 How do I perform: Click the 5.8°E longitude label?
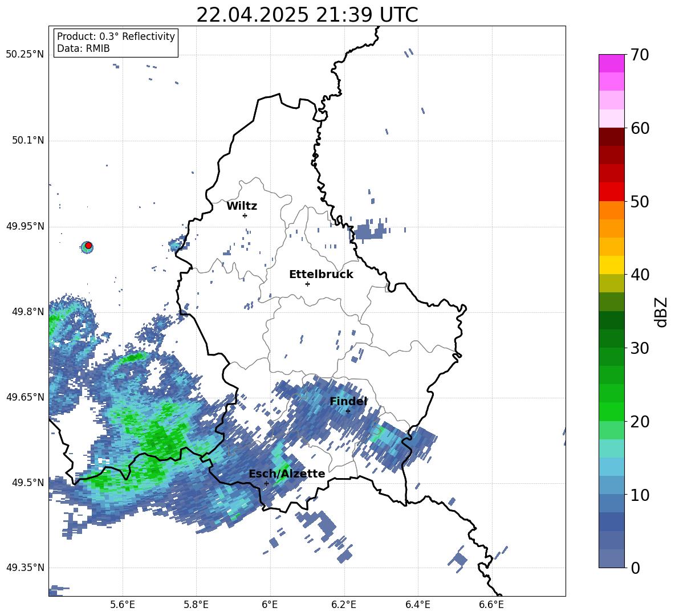pos(196,605)
